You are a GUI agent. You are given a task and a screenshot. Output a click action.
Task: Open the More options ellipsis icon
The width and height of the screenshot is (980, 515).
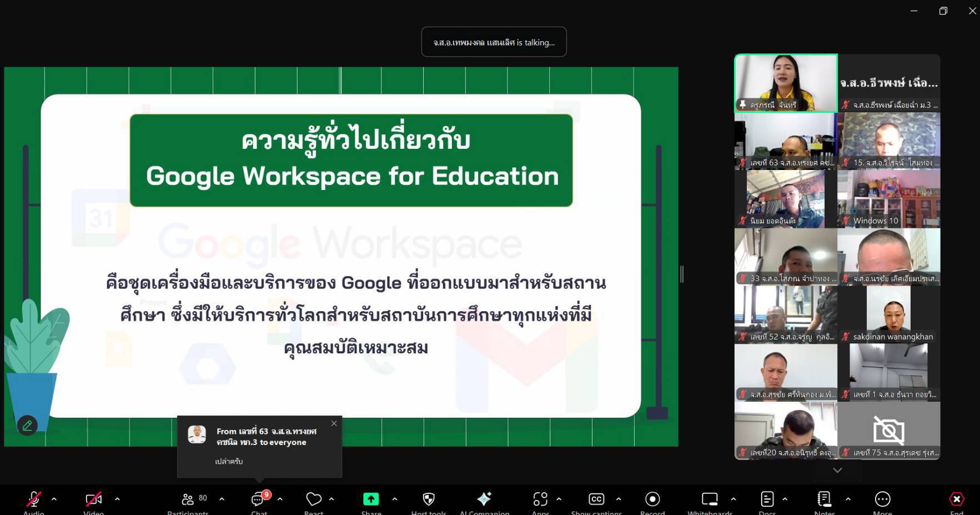pyautogui.click(x=882, y=499)
